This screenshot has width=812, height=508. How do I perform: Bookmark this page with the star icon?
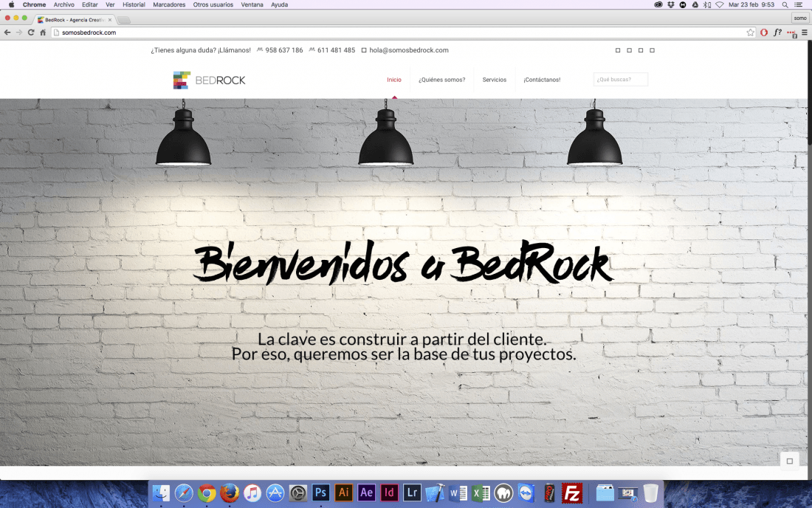751,32
